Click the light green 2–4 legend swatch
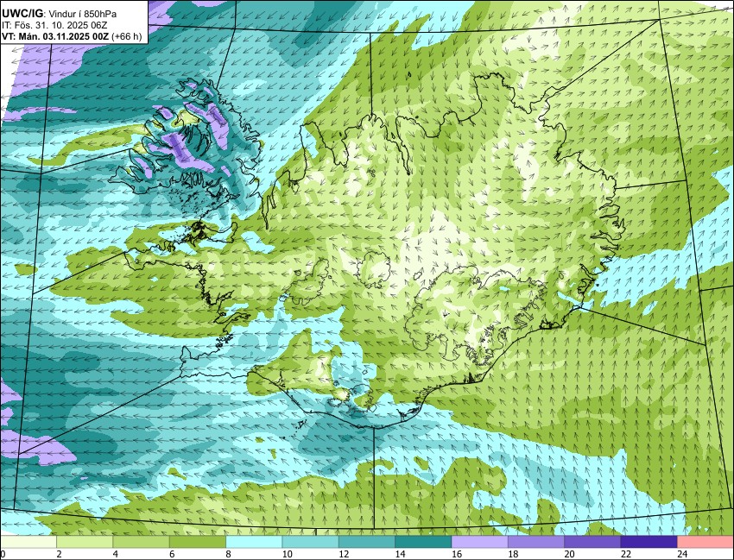 click(85, 542)
